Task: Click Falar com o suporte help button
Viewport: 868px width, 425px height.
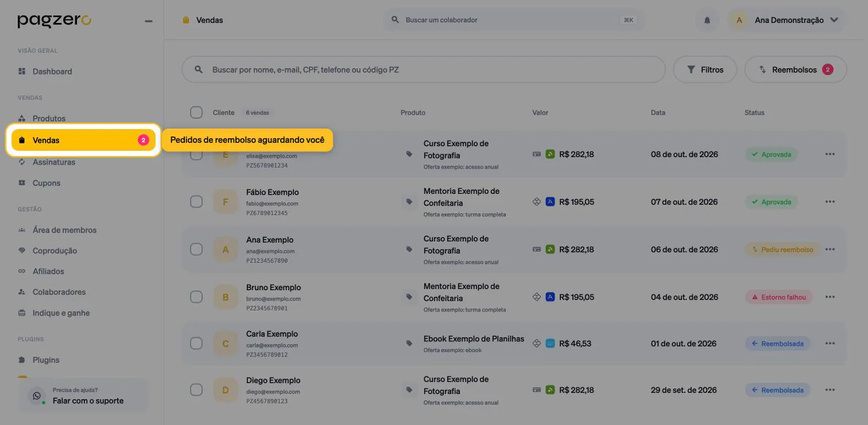Action: pyautogui.click(x=84, y=396)
